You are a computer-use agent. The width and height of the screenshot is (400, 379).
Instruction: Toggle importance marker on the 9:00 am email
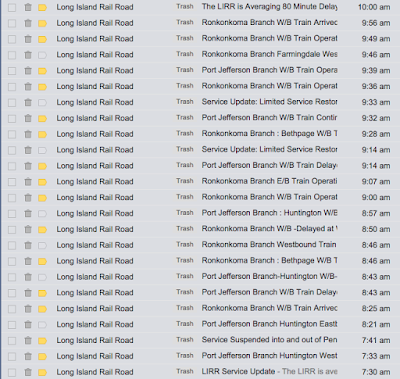tap(42, 198)
